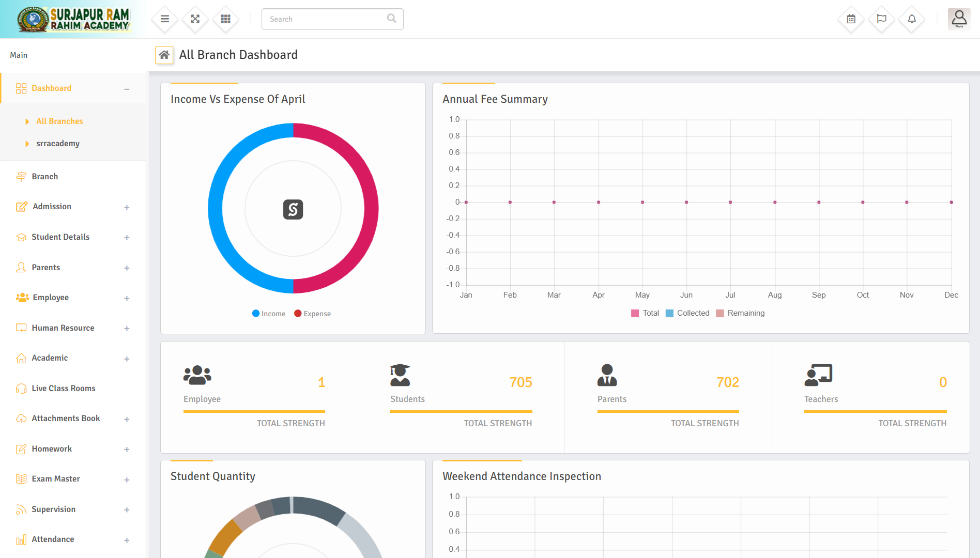Click the Students total count 705
The height and width of the screenshot is (558, 980).
pos(520,382)
